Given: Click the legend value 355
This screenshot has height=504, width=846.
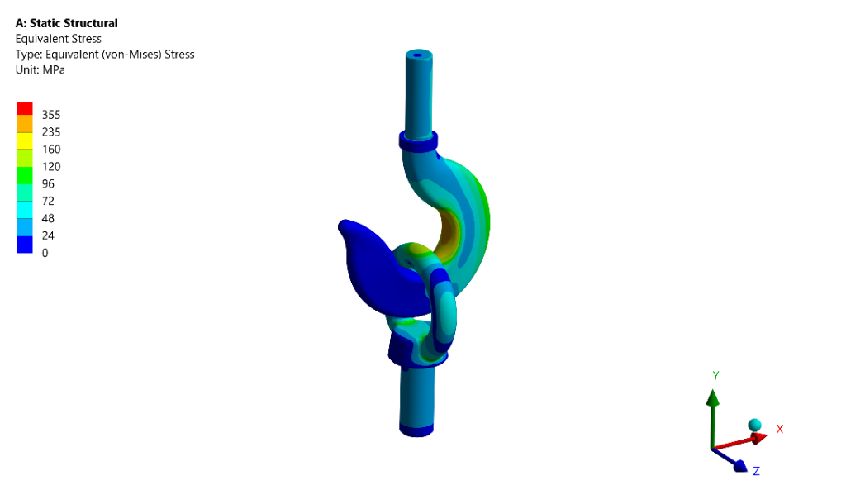Looking at the screenshot, I should [51, 115].
